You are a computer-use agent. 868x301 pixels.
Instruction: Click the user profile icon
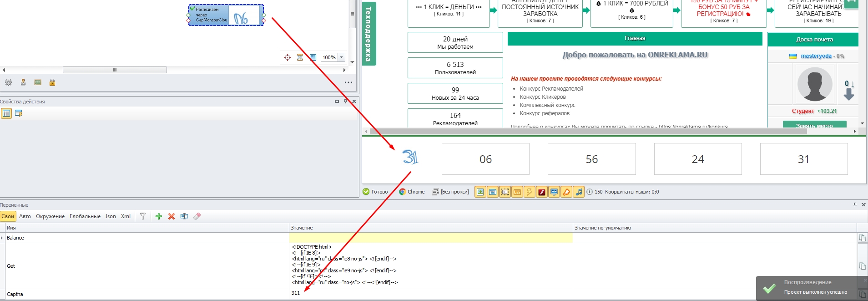coord(23,82)
